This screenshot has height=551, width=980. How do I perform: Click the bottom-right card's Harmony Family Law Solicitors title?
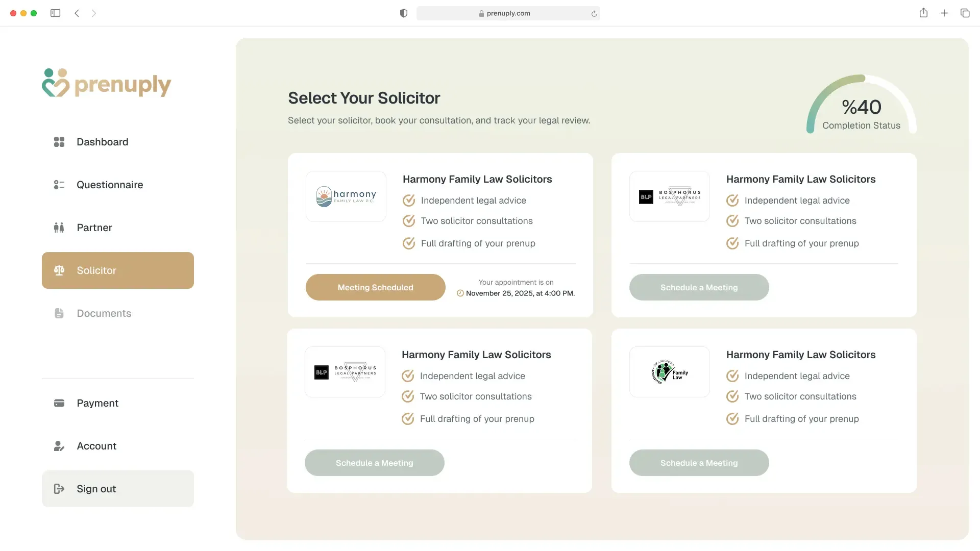coord(801,355)
